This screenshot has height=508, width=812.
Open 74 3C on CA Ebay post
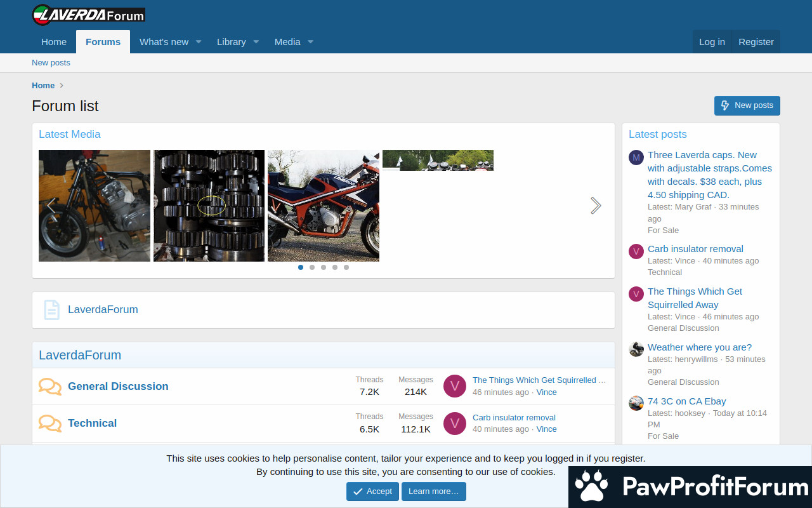[687, 401]
